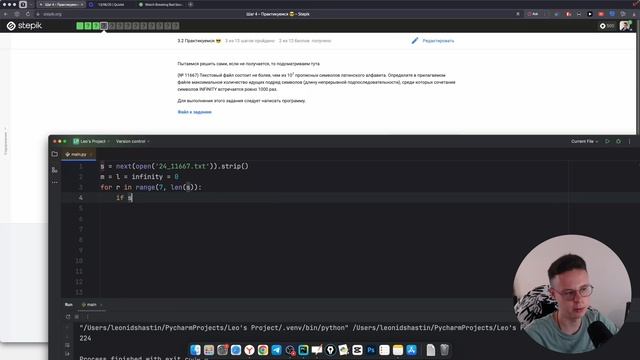Click on the 'for r in range' code line
The height and width of the screenshot is (360, 640).
tap(151, 187)
